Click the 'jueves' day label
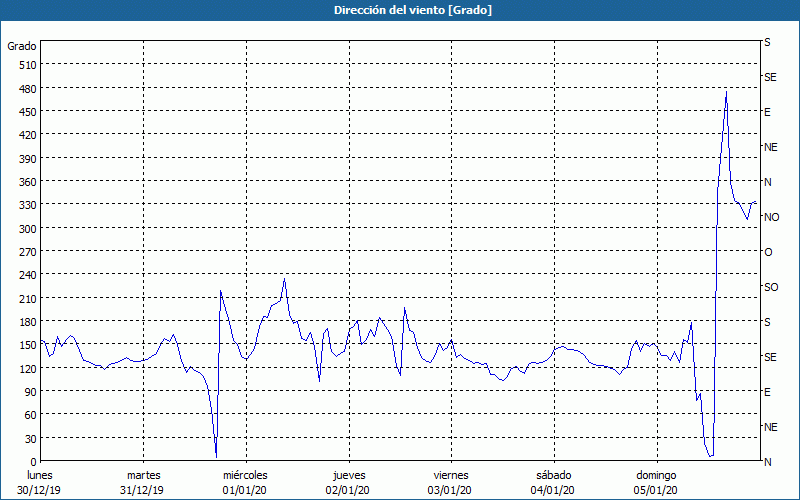Image resolution: width=800 pixels, height=500 pixels. (x=349, y=476)
